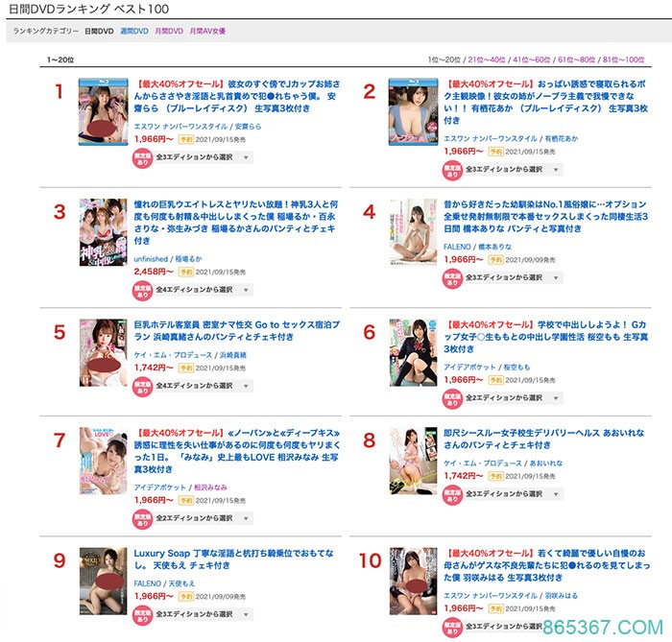This screenshot has height=642, width=672.
Task: Open rank 2 edition selection dropdown
Action: (513, 170)
